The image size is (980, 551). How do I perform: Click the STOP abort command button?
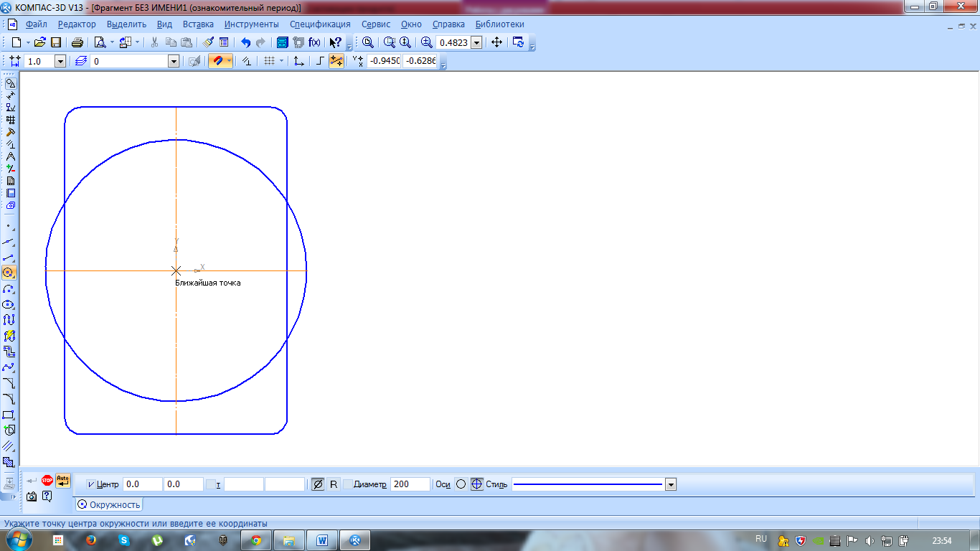[47, 480]
